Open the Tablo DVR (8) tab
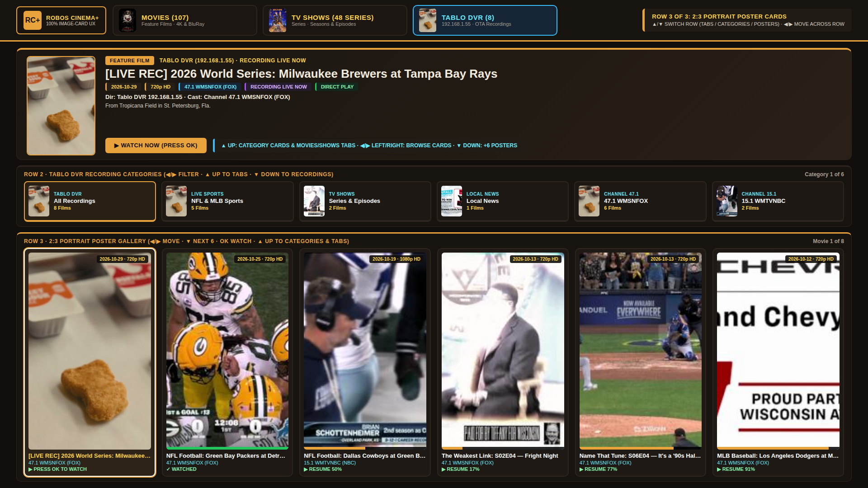 click(485, 20)
